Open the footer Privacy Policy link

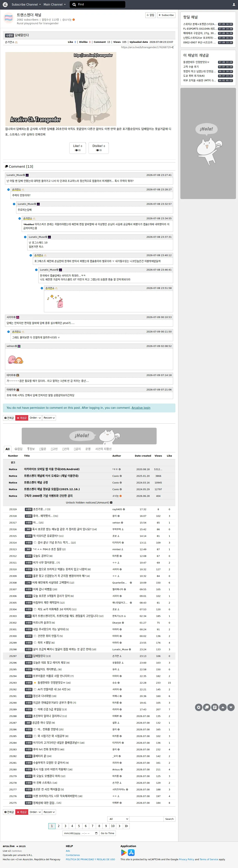186,859
